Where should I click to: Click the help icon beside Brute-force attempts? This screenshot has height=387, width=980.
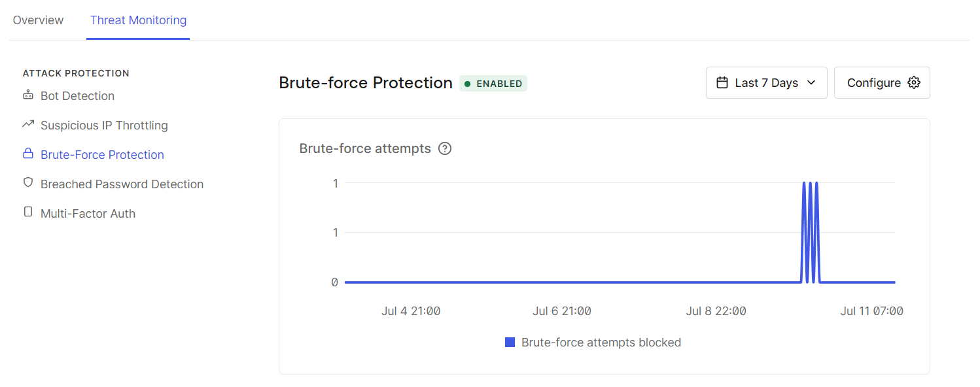(445, 148)
